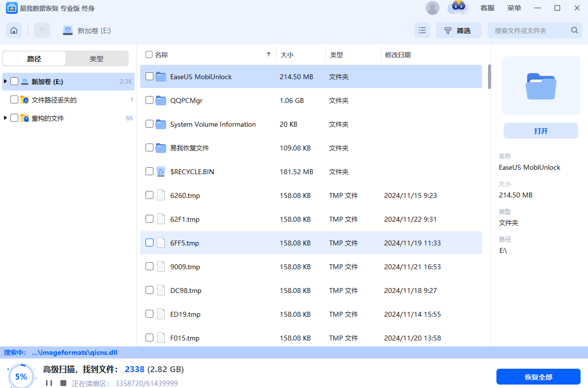This screenshot has height=388, width=588.
Task: Click the QQPCMgr folder icon
Action: click(161, 100)
